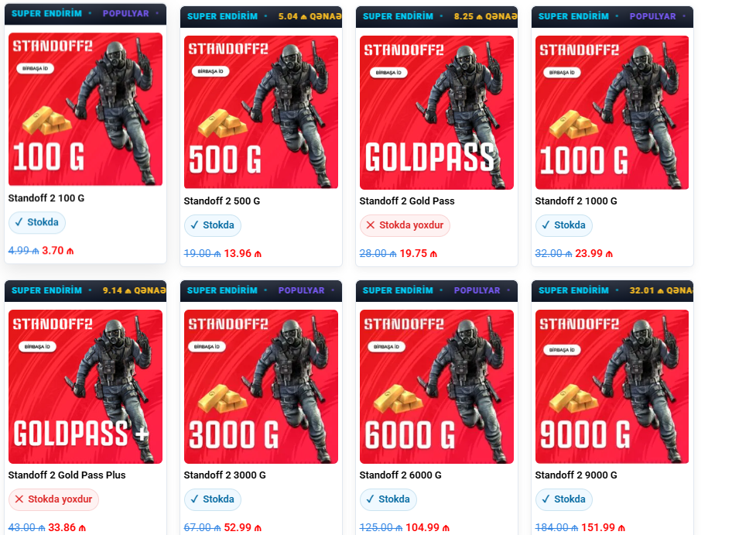Open the Standoff 2 100 G product image
This screenshot has height=535, width=756.
click(x=85, y=109)
